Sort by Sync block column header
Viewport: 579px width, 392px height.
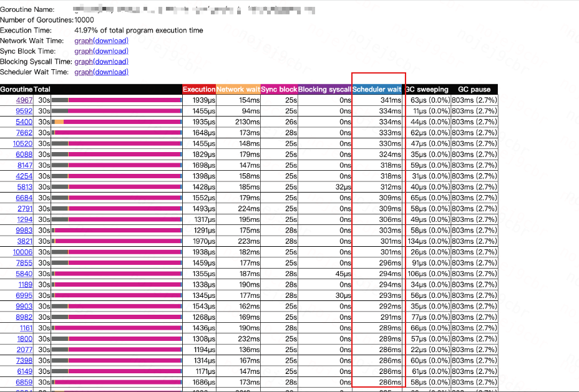(x=279, y=89)
